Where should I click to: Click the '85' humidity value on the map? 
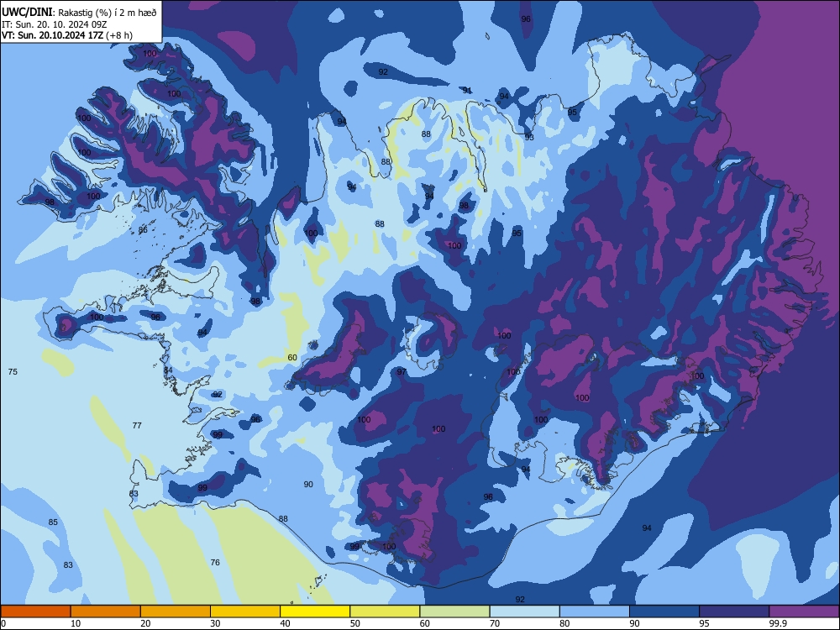pyautogui.click(x=53, y=522)
